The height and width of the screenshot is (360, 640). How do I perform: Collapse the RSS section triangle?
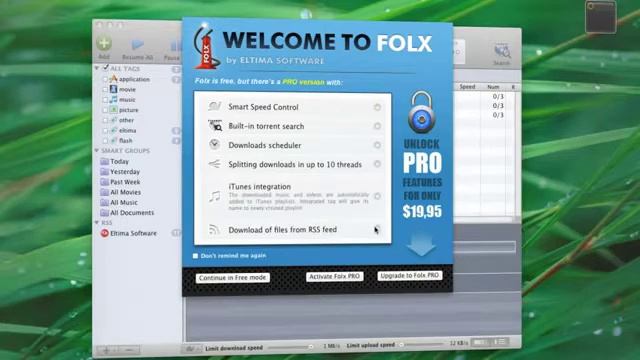pyautogui.click(x=97, y=222)
